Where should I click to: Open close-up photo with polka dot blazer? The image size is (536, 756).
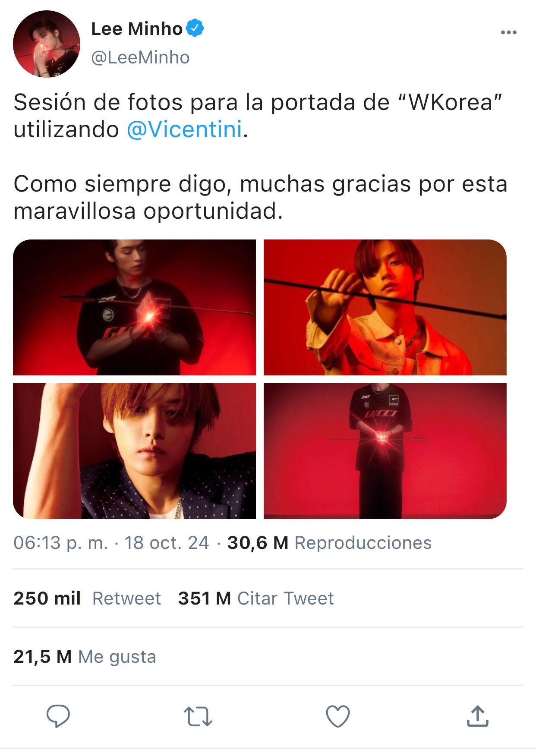coord(134,451)
